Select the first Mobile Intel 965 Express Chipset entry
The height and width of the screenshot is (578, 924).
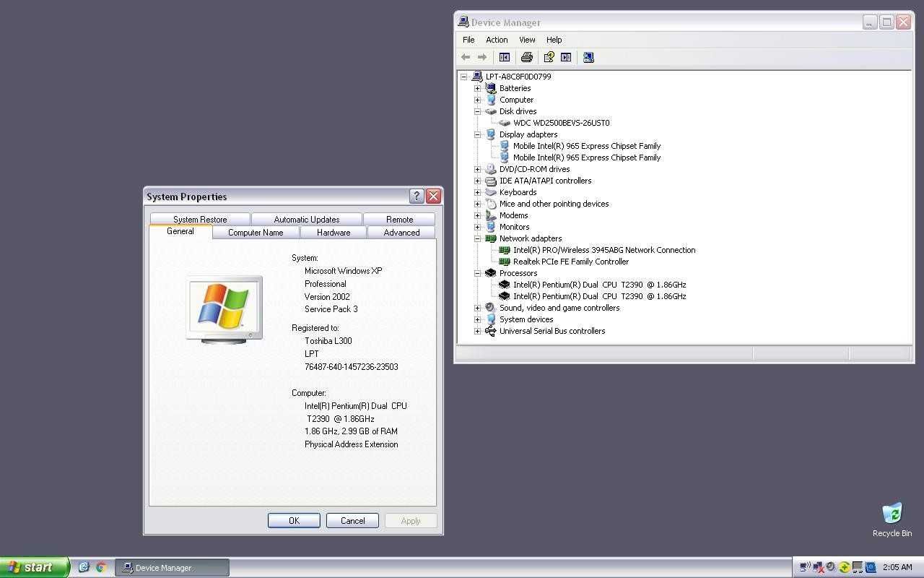(x=587, y=146)
